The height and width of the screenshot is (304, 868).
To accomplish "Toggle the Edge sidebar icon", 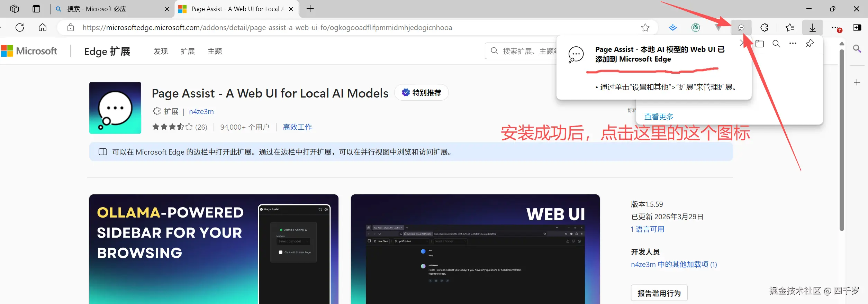I will point(857,27).
